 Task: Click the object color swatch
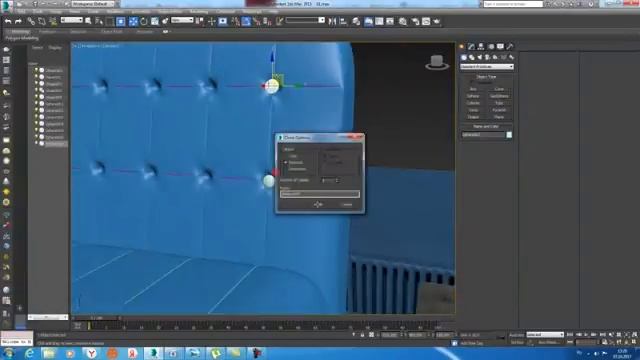[x=509, y=135]
